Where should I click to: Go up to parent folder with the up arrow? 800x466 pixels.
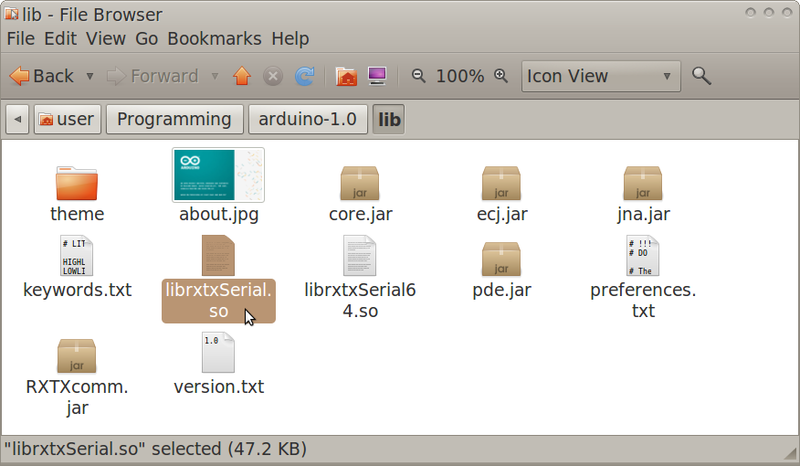click(x=242, y=77)
